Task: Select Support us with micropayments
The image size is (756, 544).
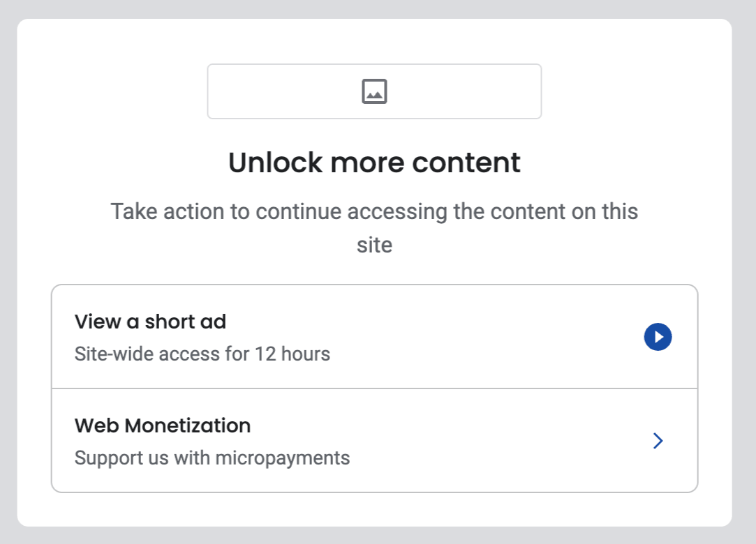Action: (x=211, y=458)
